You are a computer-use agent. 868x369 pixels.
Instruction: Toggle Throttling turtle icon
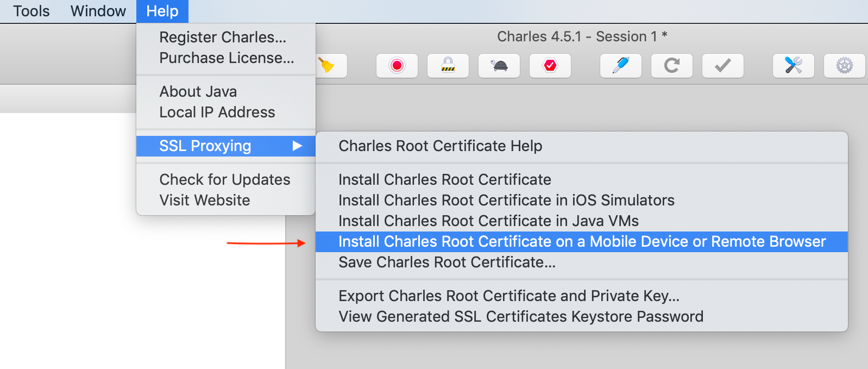(x=499, y=66)
